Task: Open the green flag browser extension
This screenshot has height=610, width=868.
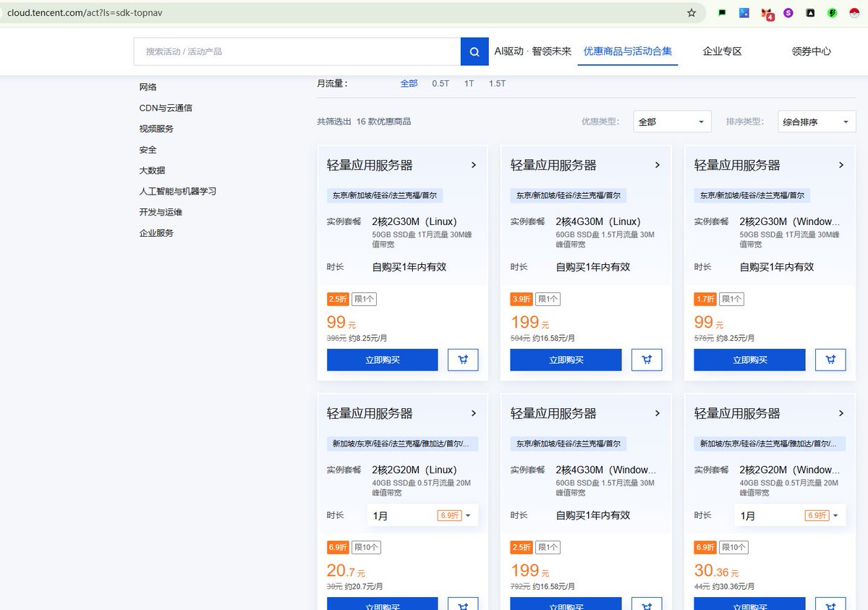Action: 722,12
